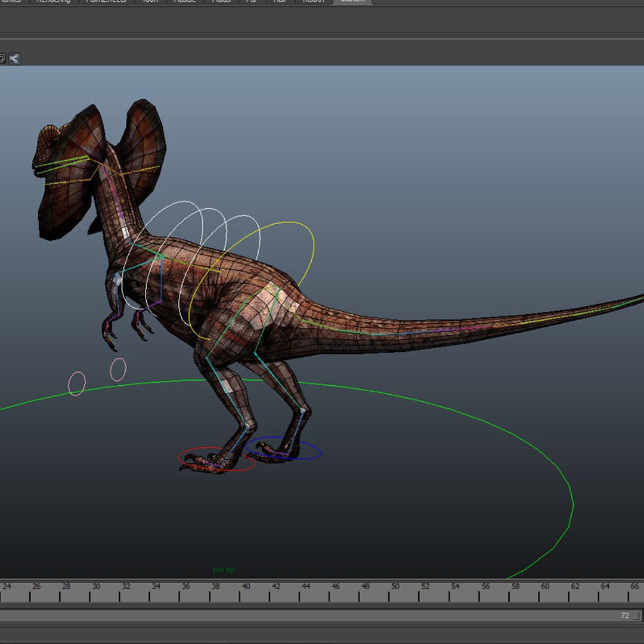Image resolution: width=644 pixels, height=644 pixels.
Task: Click frame 62 on the time slider
Action: click(x=575, y=587)
